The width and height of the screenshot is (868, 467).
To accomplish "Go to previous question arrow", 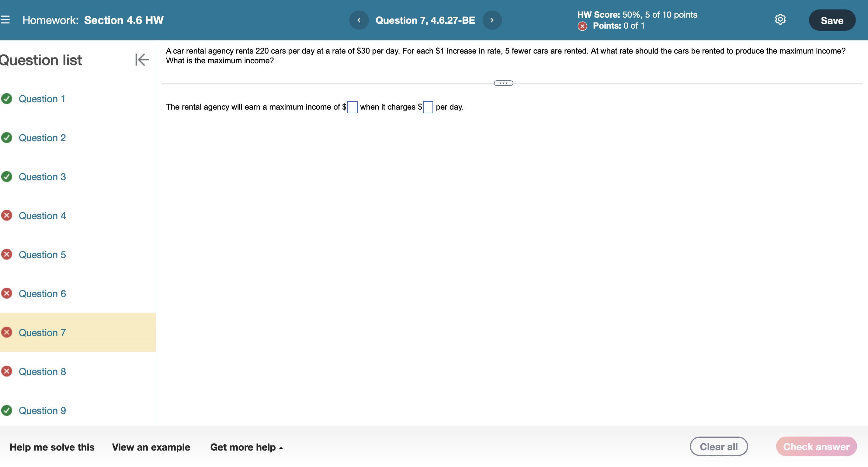I will [359, 20].
